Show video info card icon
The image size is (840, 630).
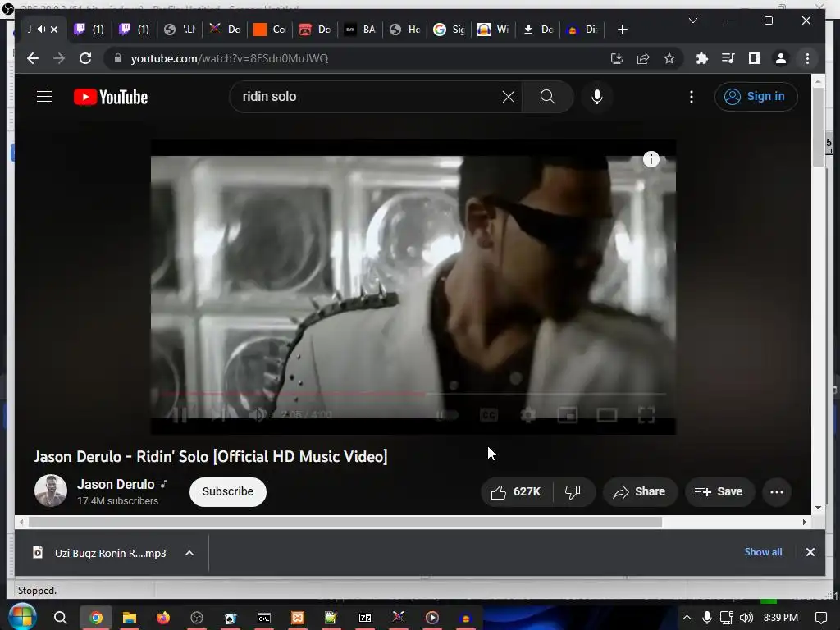[651, 159]
